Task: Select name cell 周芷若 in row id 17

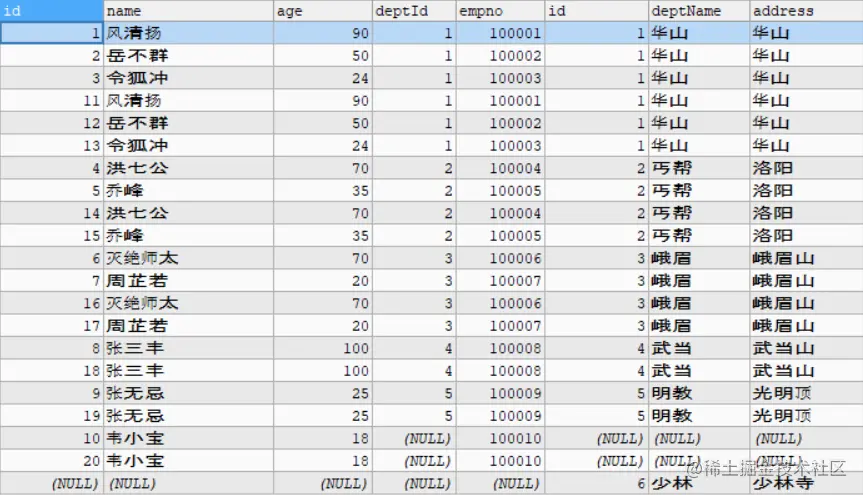Action: [188, 327]
